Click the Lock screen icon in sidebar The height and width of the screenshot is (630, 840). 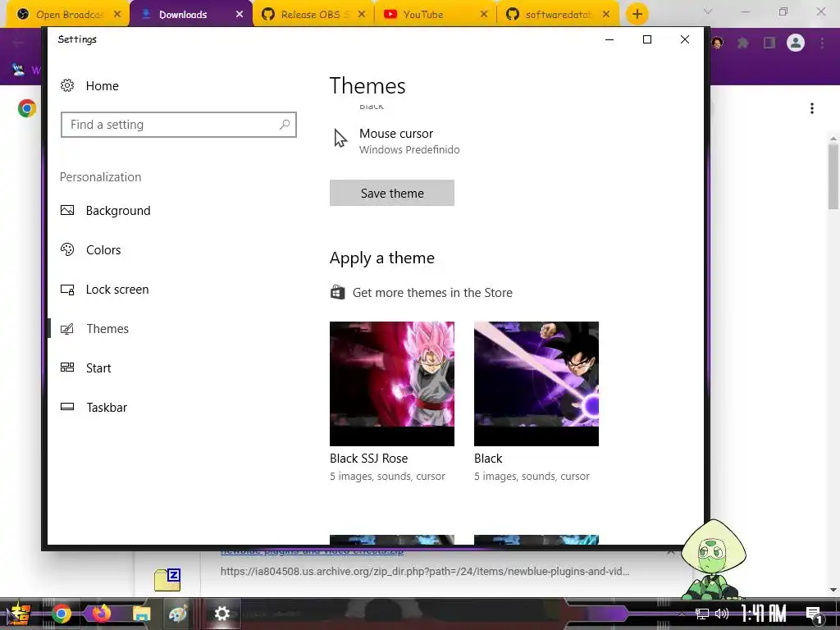(x=67, y=290)
